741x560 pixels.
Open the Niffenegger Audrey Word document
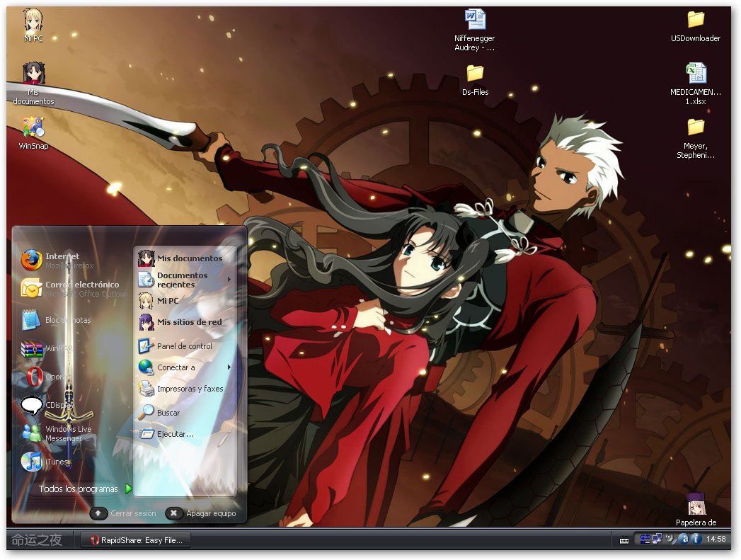pos(474,29)
